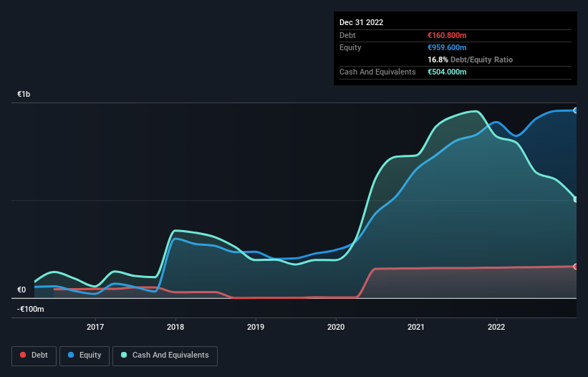Viewport: 588px width, 377px height.
Task: Click the 16.8% Debt/Equity Ratio text
Action: point(471,59)
